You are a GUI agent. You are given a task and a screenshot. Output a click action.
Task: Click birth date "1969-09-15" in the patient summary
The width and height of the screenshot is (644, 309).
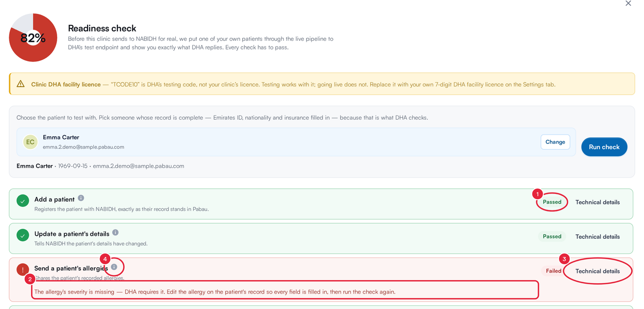coord(73,166)
